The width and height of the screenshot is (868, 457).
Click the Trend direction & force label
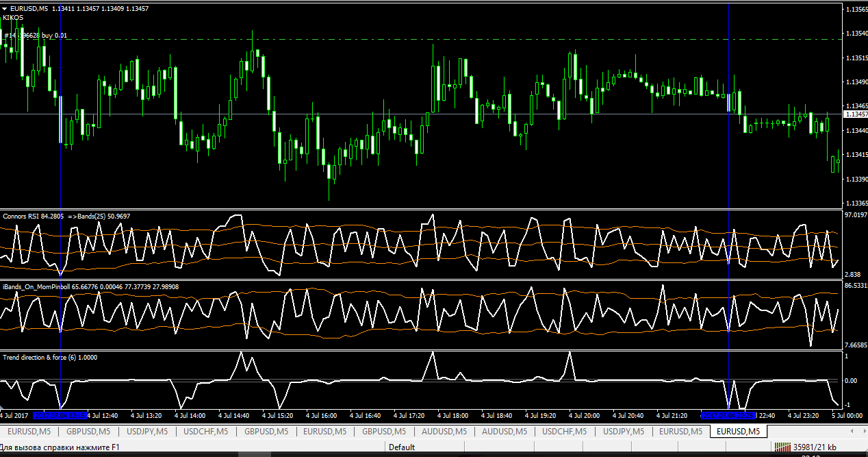(49, 357)
